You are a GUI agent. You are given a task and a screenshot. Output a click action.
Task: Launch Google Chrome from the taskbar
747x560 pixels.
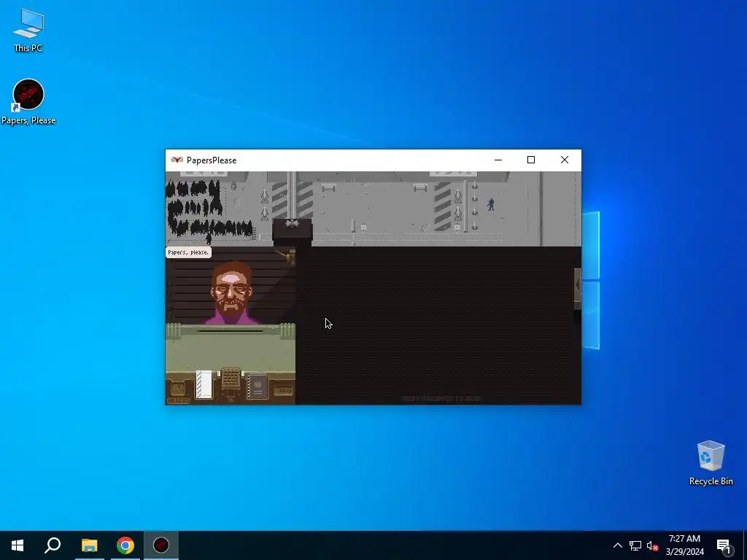[x=125, y=545]
